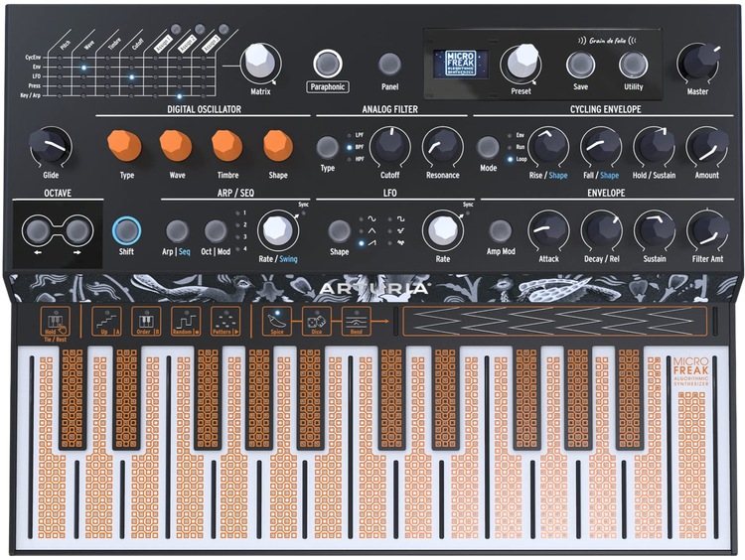Image resolution: width=745 pixels, height=560 pixels.
Task: Click the orange oscillator Shape knob
Action: pos(278,145)
